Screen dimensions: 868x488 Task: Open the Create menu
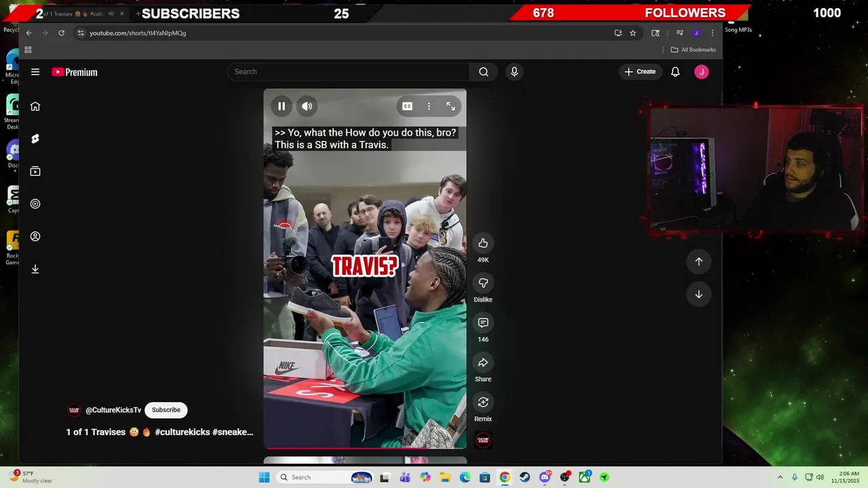point(640,72)
